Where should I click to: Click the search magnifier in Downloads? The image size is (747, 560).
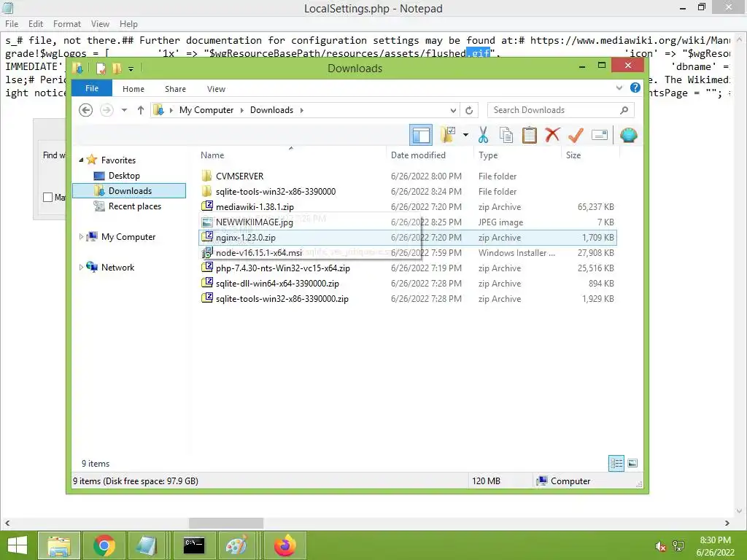coord(624,110)
